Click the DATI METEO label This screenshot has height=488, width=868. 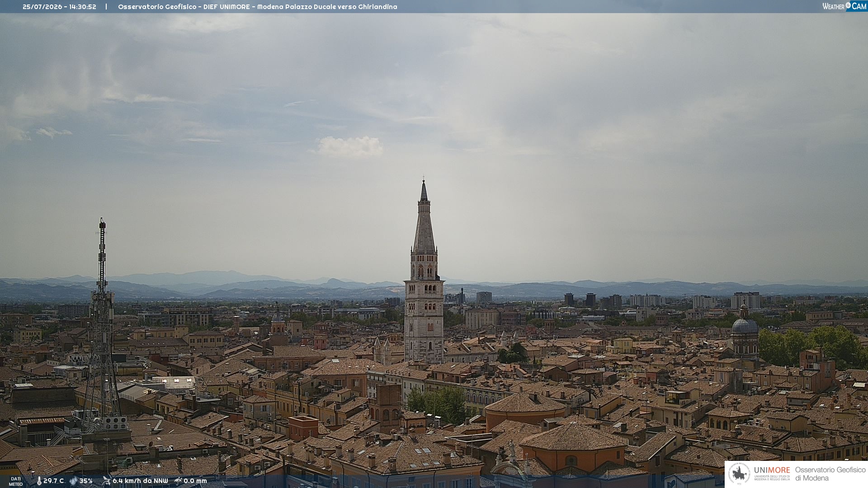pos(16,482)
